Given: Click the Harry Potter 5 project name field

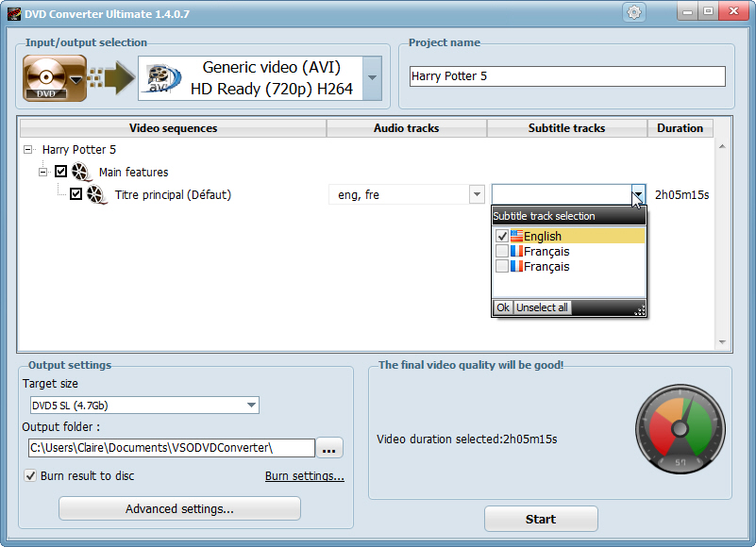Looking at the screenshot, I should [566, 75].
